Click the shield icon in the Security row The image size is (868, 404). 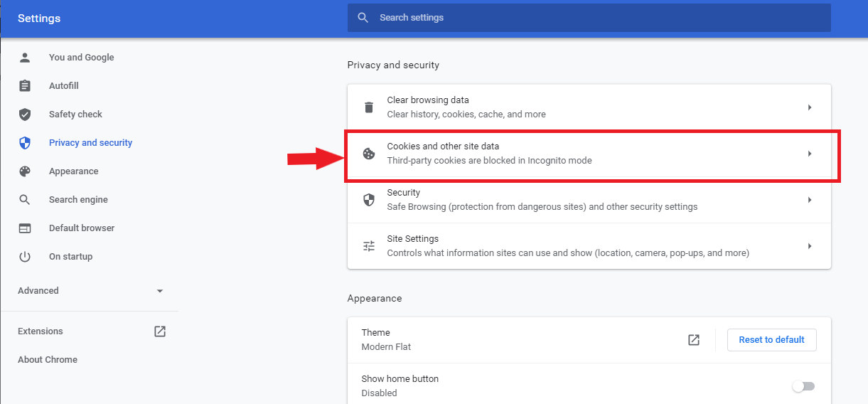coord(369,200)
